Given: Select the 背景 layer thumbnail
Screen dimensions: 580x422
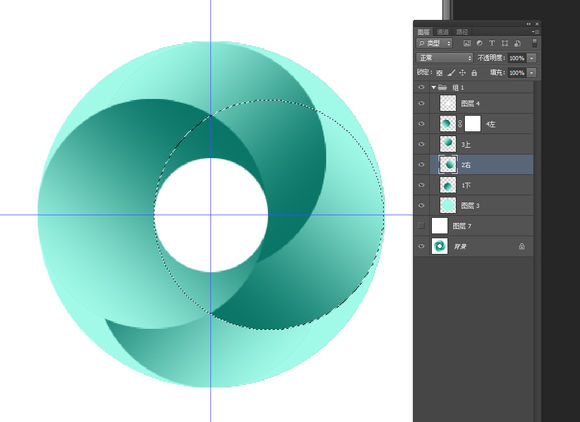Looking at the screenshot, I should pyautogui.click(x=439, y=246).
